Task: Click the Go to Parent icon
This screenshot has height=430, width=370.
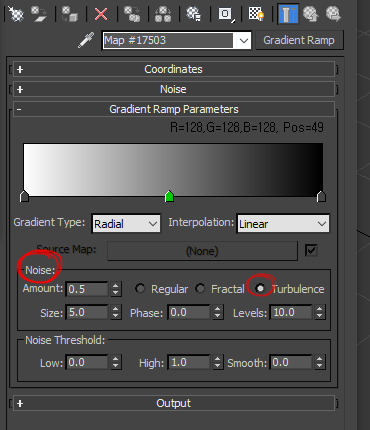Action: (x=311, y=14)
